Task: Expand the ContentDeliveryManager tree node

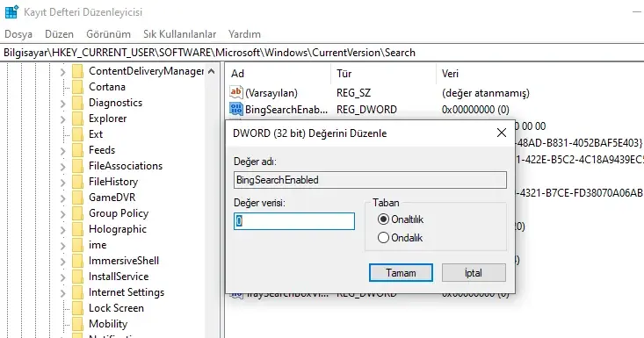Action: tap(62, 72)
